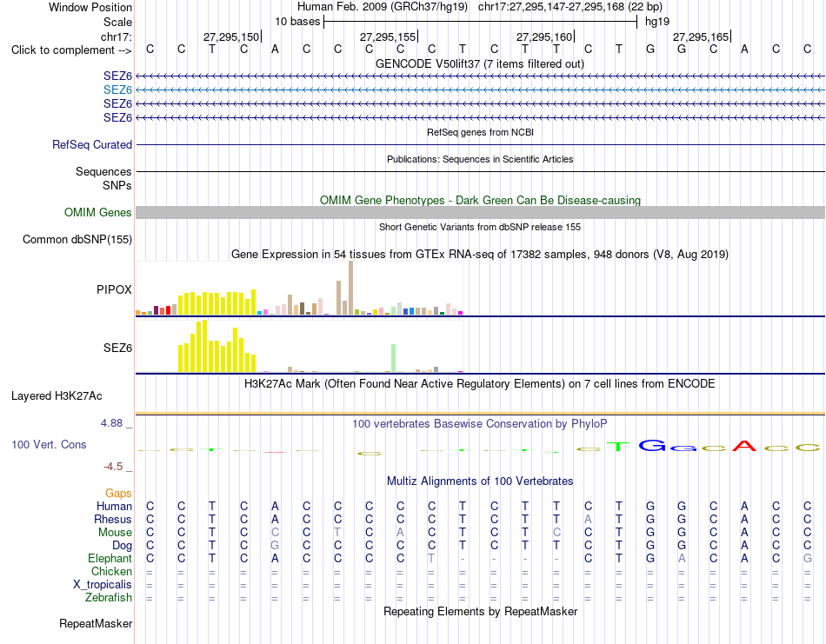Image resolution: width=826 pixels, height=644 pixels.
Task: Click the tallest tan bar in PIPOX chart
Action: pos(351,288)
